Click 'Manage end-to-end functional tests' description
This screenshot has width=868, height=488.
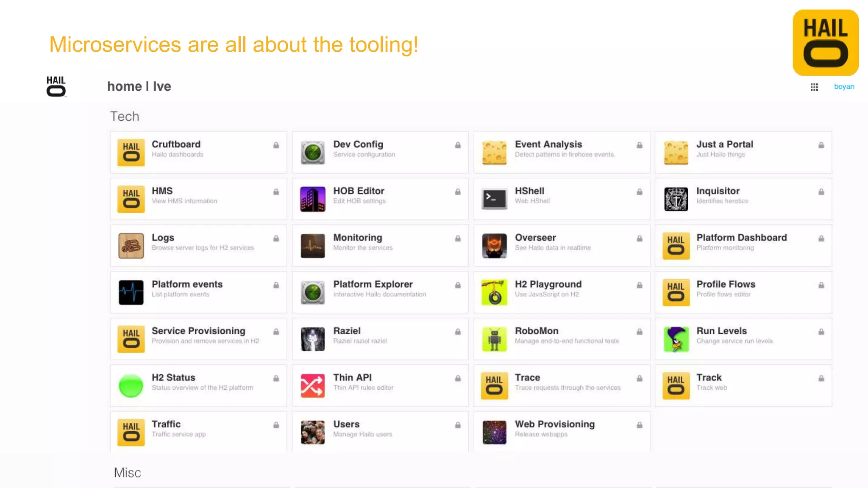[x=567, y=341]
